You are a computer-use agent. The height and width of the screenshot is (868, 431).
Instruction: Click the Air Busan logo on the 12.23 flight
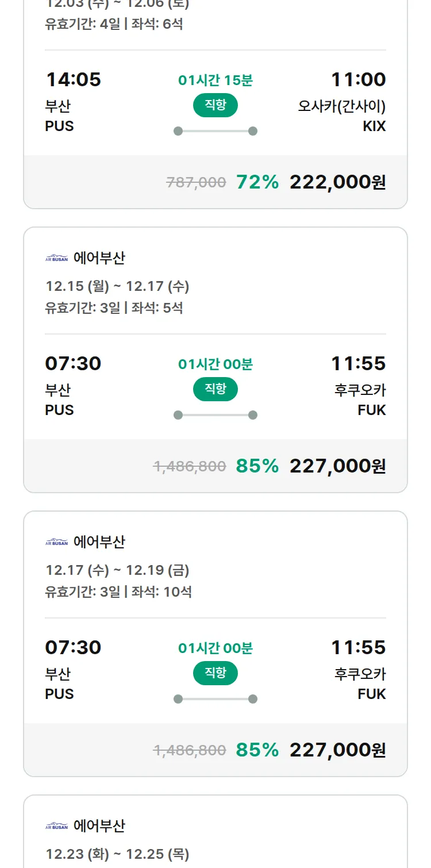click(x=56, y=826)
